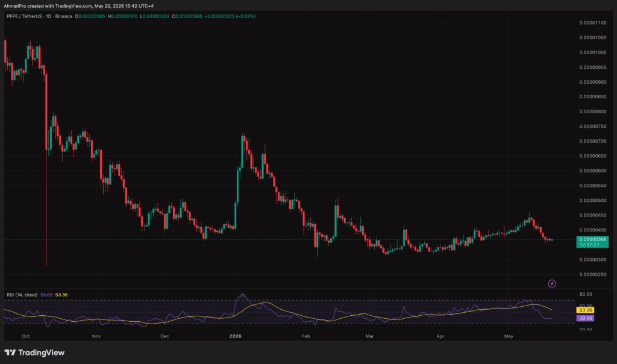This screenshot has height=364, width=617.
Task: Click the purple RSI value tag 39.66
Action: [x=585, y=318]
